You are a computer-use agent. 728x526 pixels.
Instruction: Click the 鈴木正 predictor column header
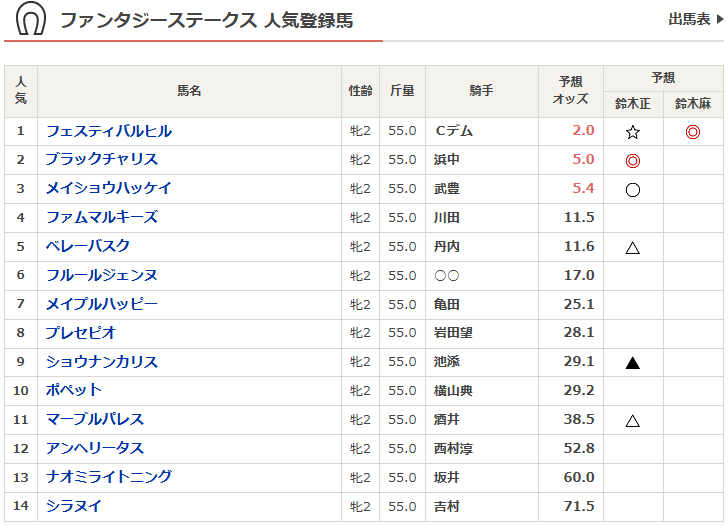pyautogui.click(x=632, y=104)
